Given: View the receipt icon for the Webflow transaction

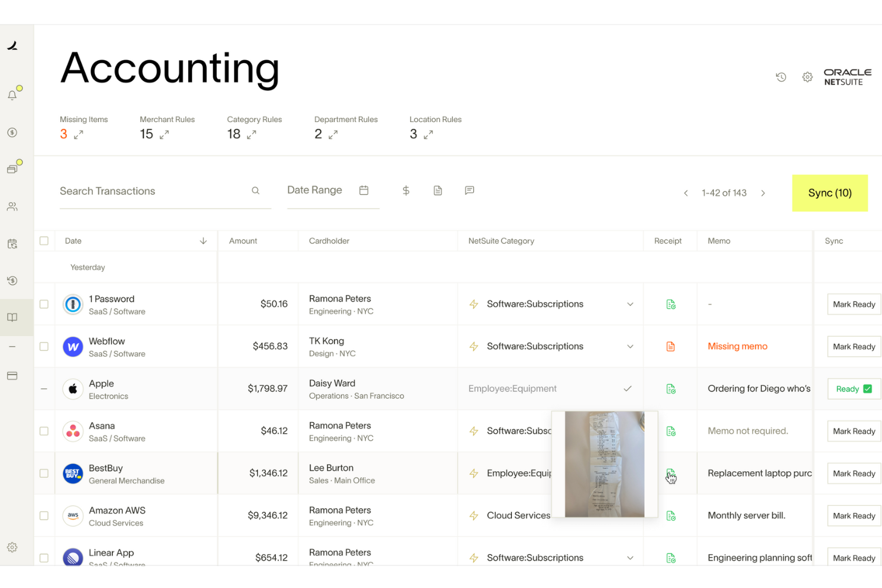Looking at the screenshot, I should pyautogui.click(x=670, y=346).
